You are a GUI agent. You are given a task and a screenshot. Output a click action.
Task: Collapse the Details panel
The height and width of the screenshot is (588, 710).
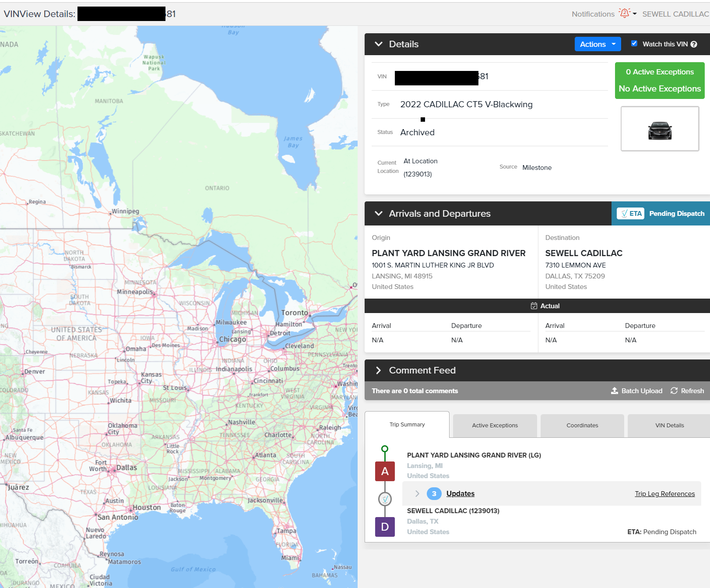(379, 44)
